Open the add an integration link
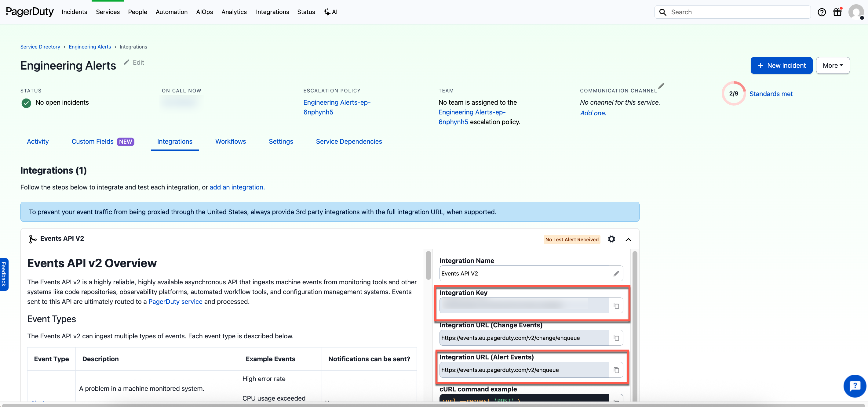Image resolution: width=868 pixels, height=407 pixels. pyautogui.click(x=236, y=187)
